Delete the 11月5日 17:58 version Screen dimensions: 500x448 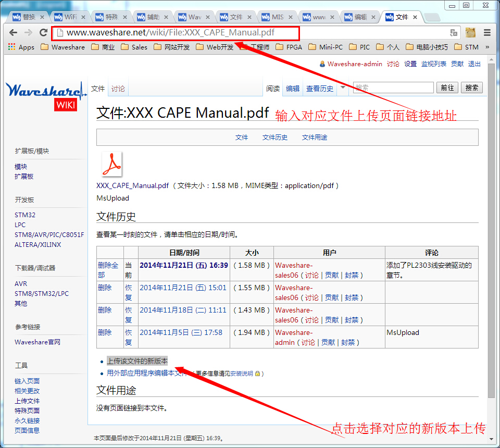105,332
